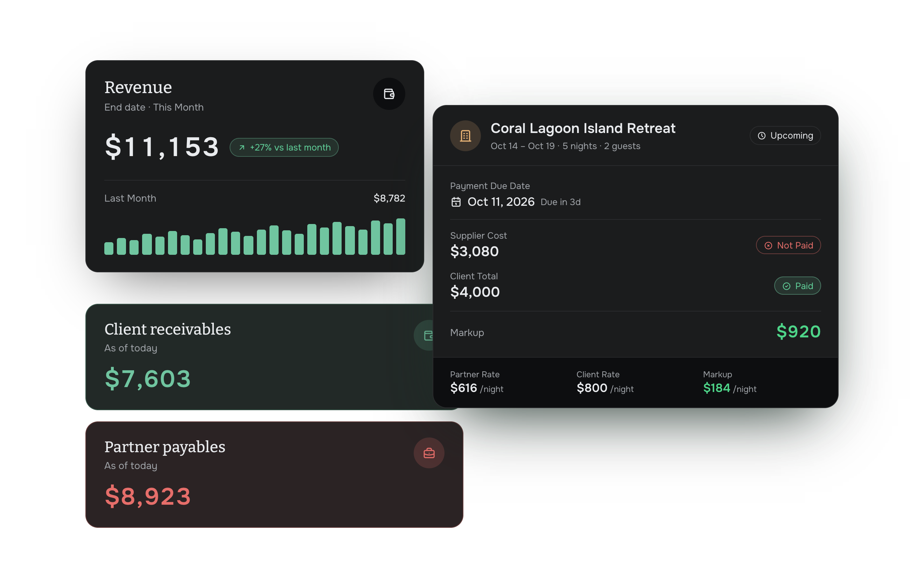Click the Client Total label
The image size is (924, 588).
tap(474, 276)
